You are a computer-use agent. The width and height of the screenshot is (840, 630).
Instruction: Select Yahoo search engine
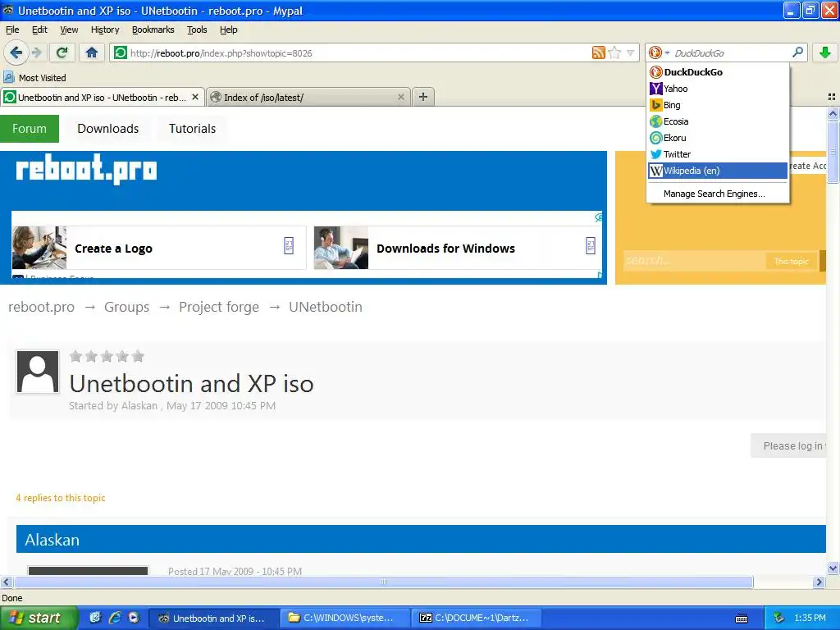(x=718, y=89)
